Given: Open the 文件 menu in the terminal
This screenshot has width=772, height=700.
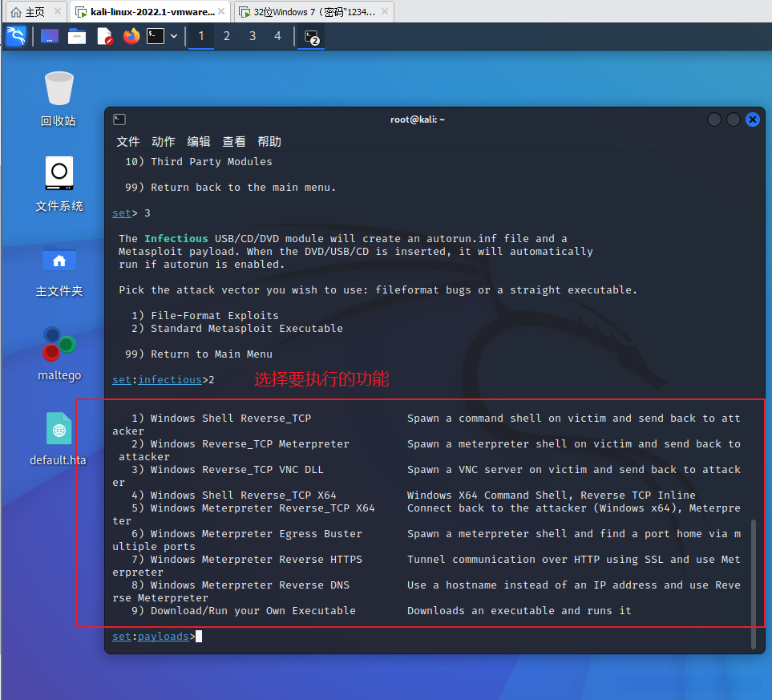Looking at the screenshot, I should click(x=128, y=142).
